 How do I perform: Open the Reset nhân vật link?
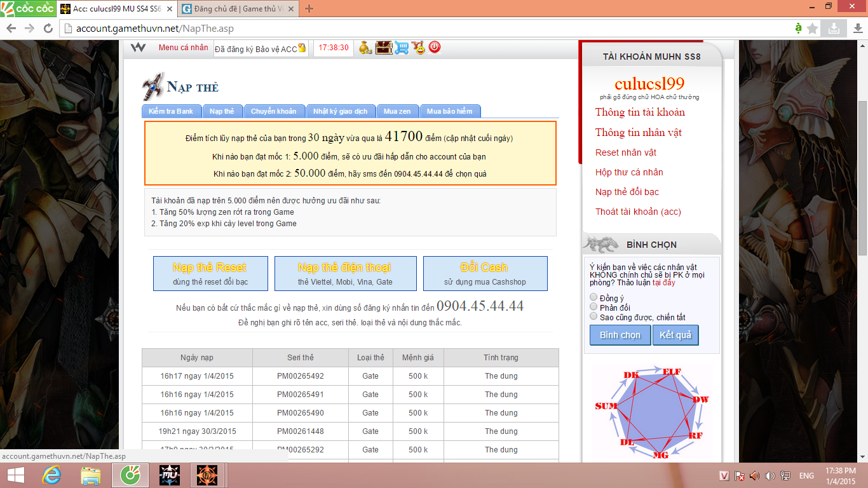tap(626, 152)
